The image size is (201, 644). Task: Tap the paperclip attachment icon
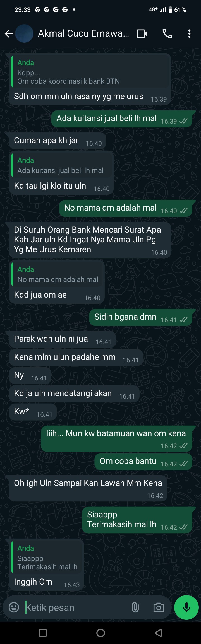(135, 607)
